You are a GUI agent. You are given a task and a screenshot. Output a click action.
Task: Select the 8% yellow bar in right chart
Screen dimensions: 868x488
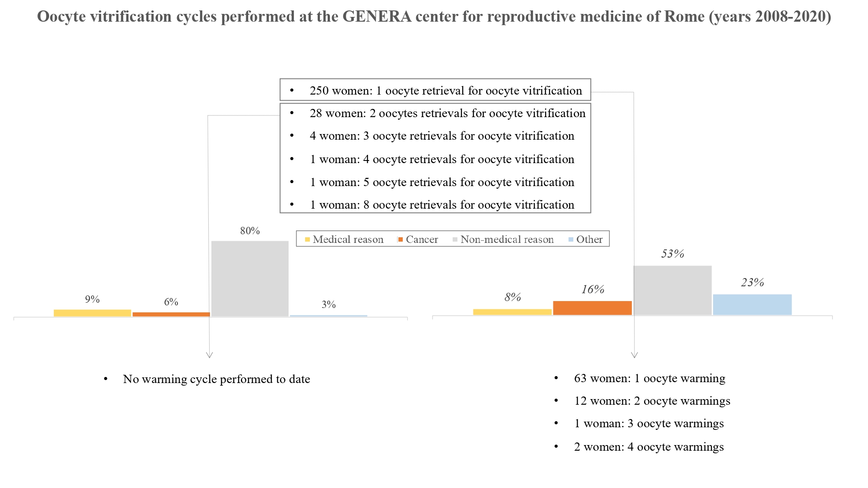click(x=512, y=312)
